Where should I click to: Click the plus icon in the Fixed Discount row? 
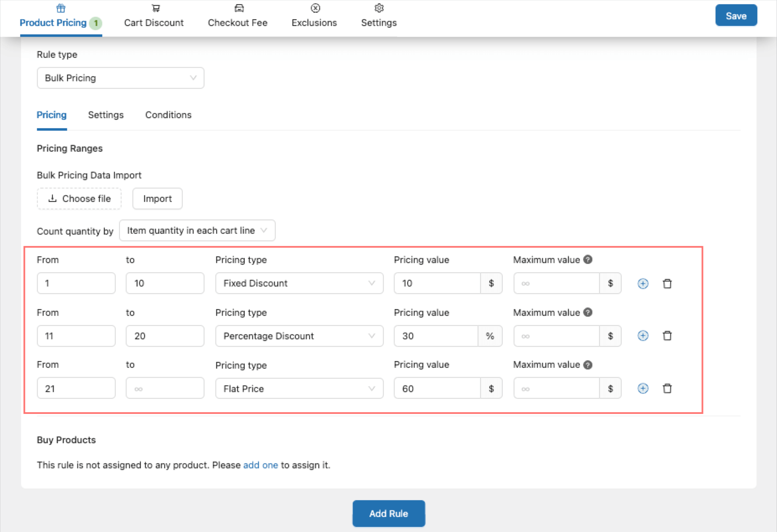643,284
